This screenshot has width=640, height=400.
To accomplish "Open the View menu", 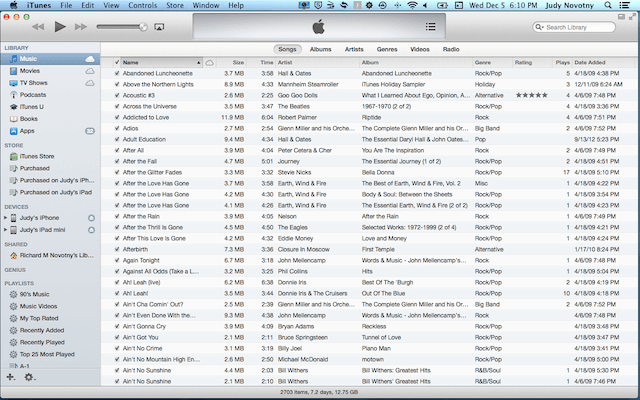I will point(111,5).
